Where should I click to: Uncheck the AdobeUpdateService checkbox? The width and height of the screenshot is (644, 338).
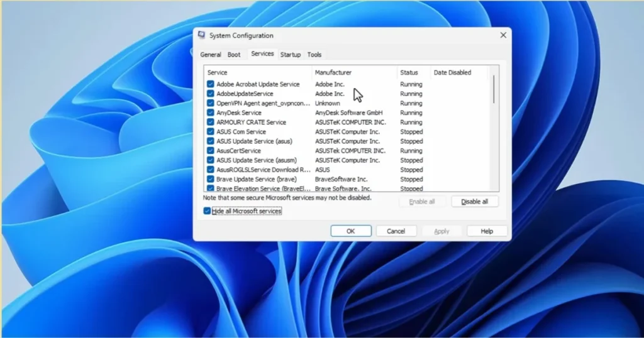(x=210, y=94)
